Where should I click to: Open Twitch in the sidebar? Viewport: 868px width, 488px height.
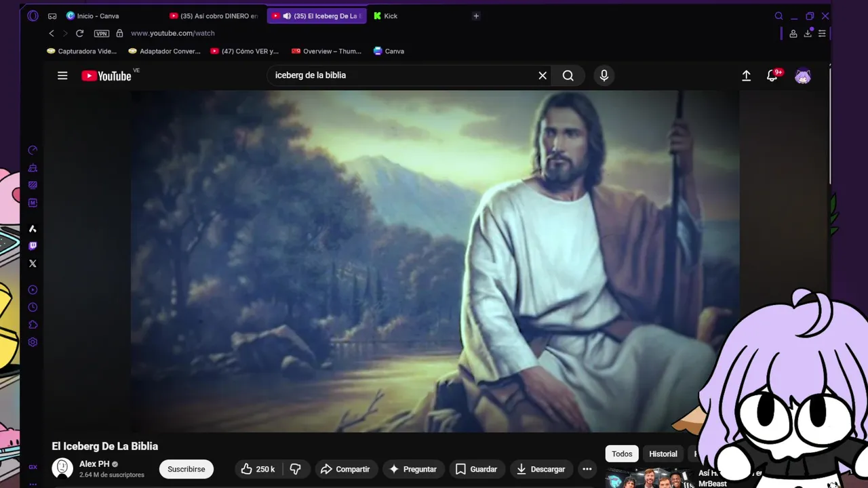(x=33, y=246)
